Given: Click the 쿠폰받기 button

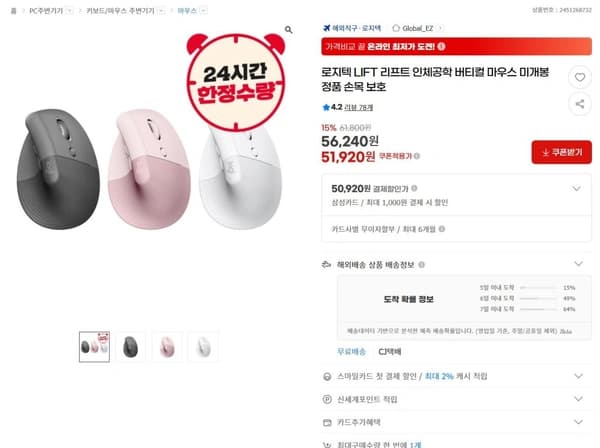Looking at the screenshot, I should point(561,152).
